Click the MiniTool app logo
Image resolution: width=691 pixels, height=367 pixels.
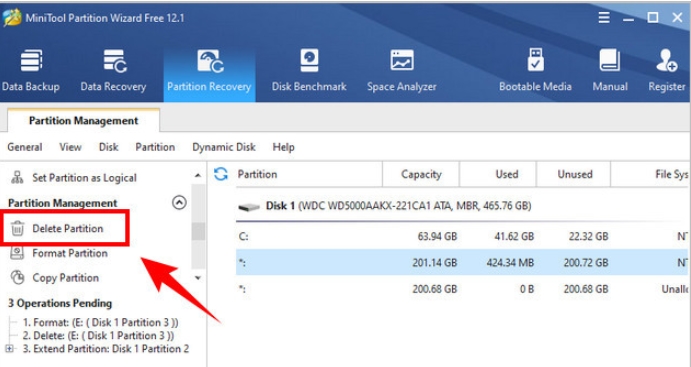(11, 19)
